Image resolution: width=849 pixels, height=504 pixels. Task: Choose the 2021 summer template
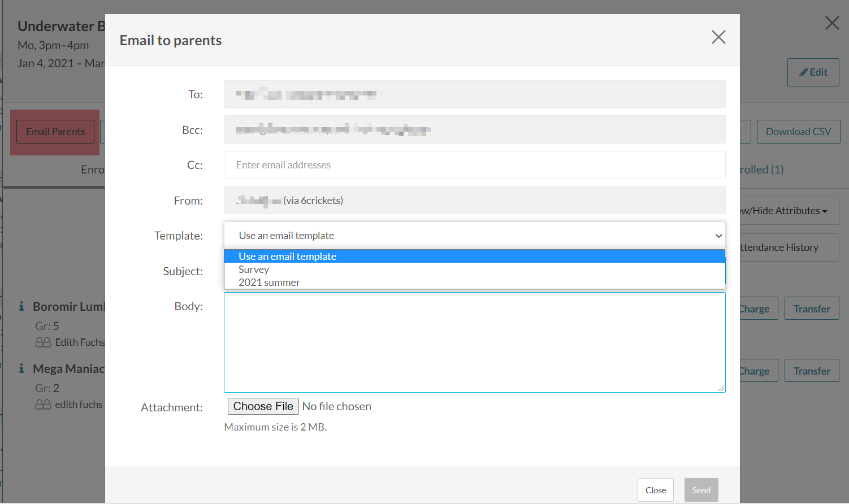pyautogui.click(x=269, y=283)
